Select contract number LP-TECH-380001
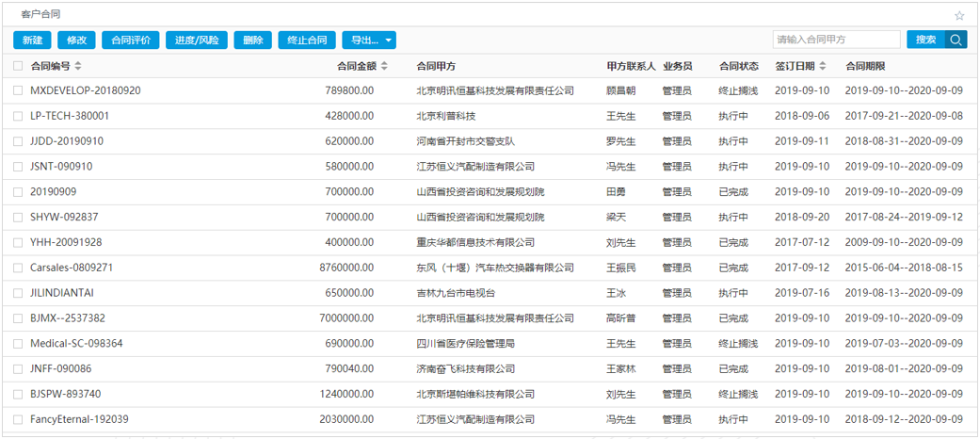 point(70,116)
